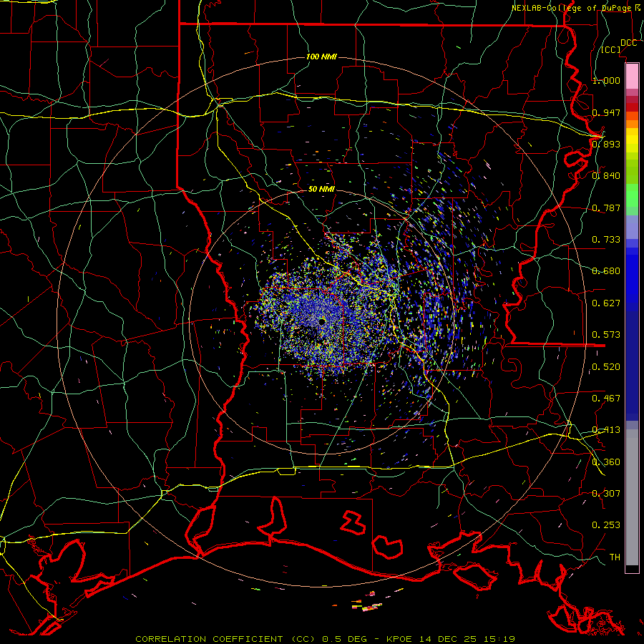Click the red segment of the color bar
The width and height of the screenshot is (644, 644).
click(x=632, y=107)
